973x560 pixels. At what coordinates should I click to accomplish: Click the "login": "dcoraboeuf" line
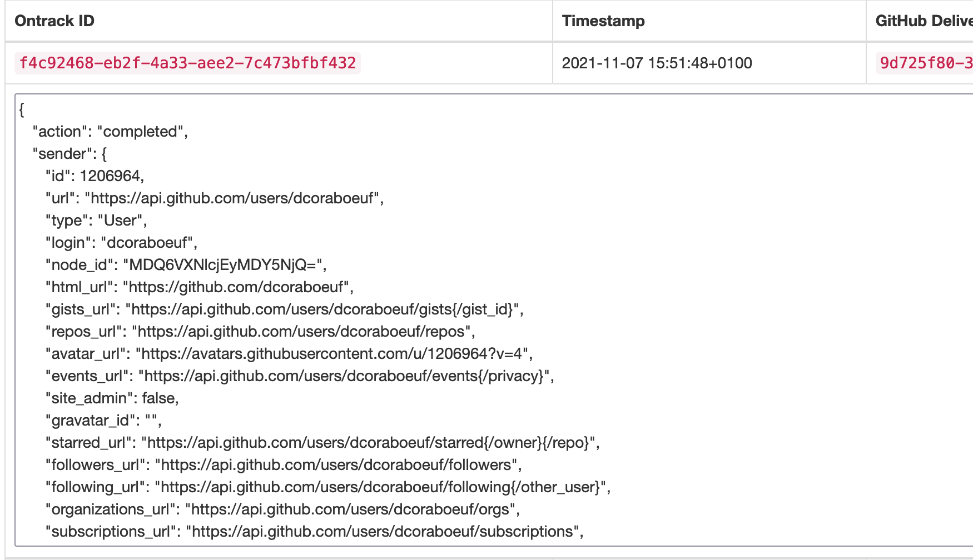point(121,243)
